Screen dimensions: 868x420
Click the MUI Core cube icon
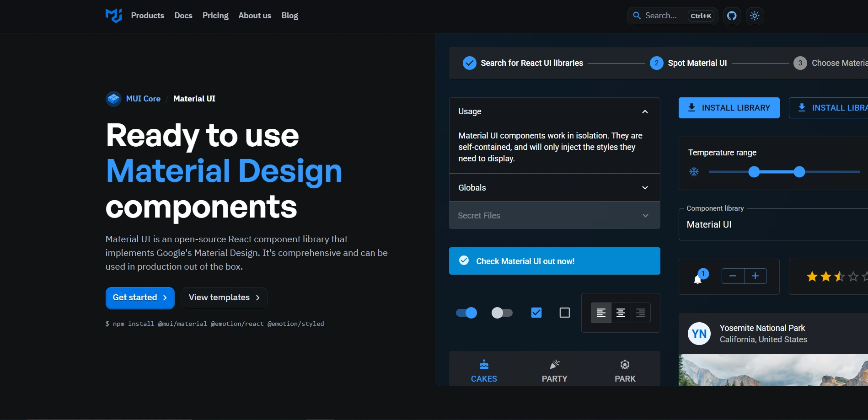click(x=113, y=99)
